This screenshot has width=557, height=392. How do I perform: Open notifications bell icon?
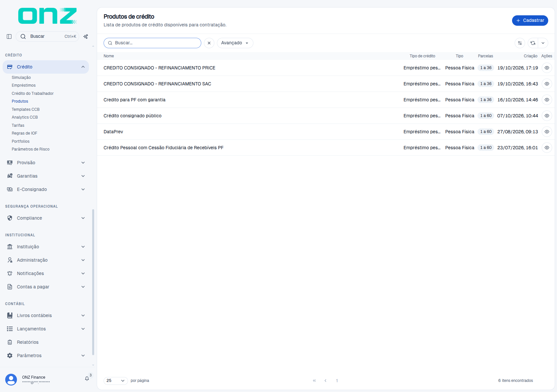click(87, 378)
